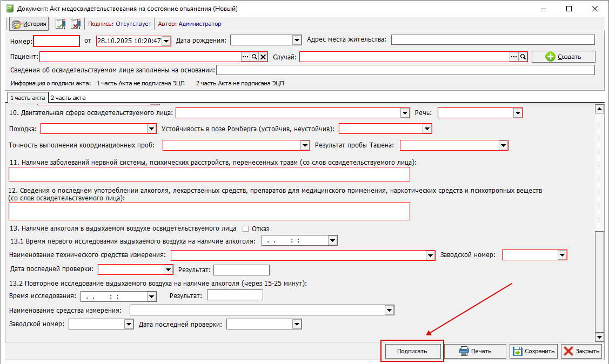Expand the Дата рождения dropdown
Image resolution: width=609 pixels, height=364 pixels.
point(296,40)
